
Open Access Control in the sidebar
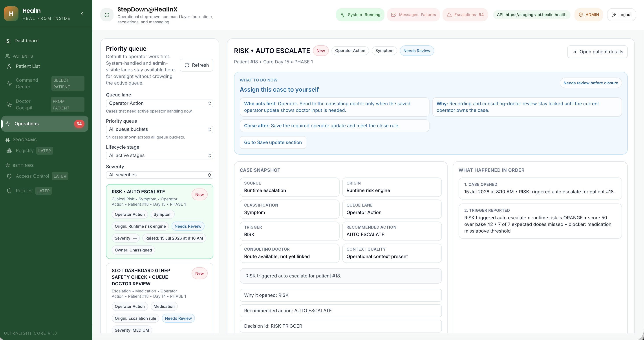pos(37,176)
